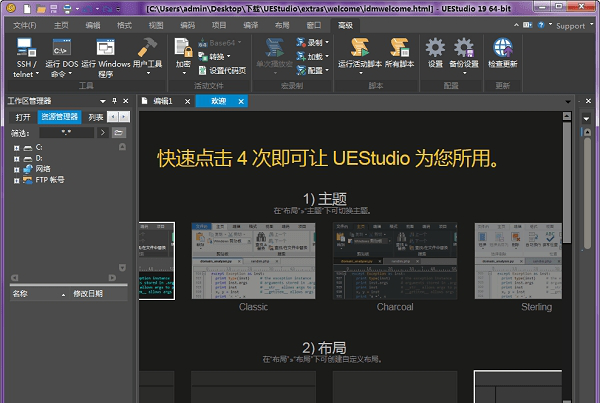Screen dimensions: 600x419
Task: Run the active script
Action: pyautogui.click(x=360, y=56)
